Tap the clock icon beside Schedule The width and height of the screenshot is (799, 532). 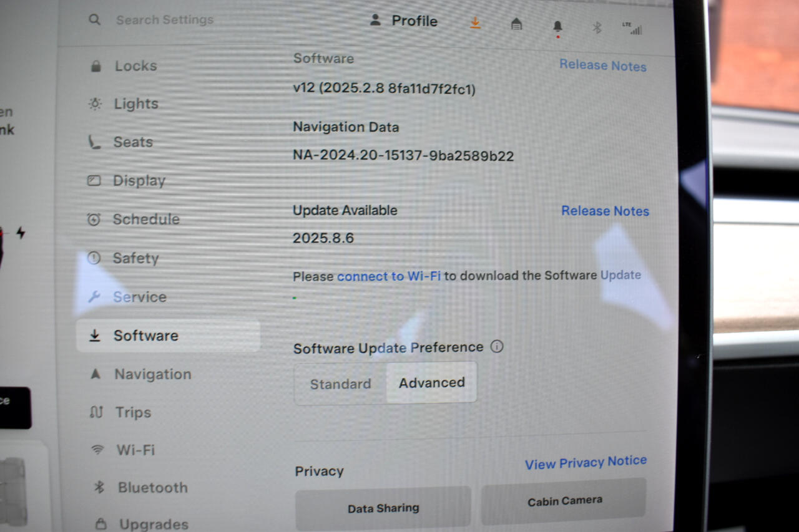point(94,220)
